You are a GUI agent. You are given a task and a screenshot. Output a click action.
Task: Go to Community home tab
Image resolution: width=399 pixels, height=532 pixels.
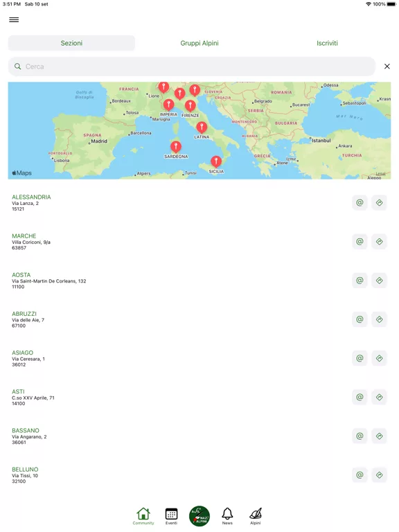pos(143,516)
